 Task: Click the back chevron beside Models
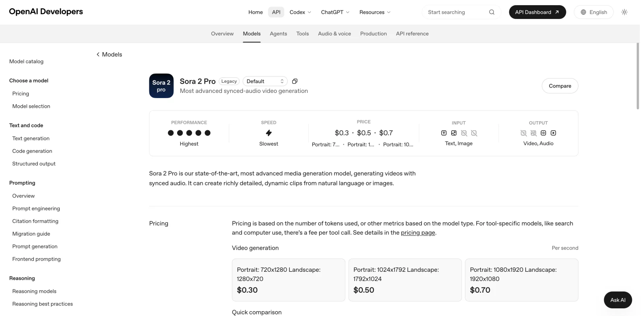(x=98, y=54)
